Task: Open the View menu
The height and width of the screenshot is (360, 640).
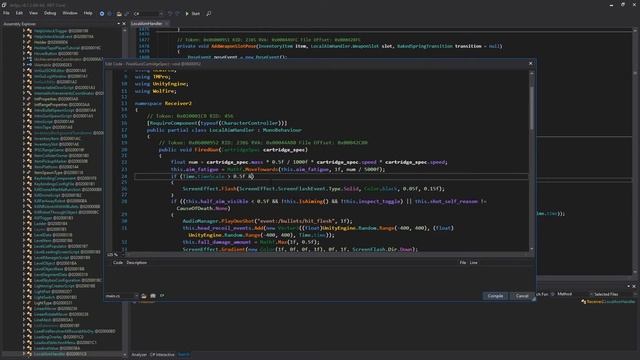Action: pos(33,13)
